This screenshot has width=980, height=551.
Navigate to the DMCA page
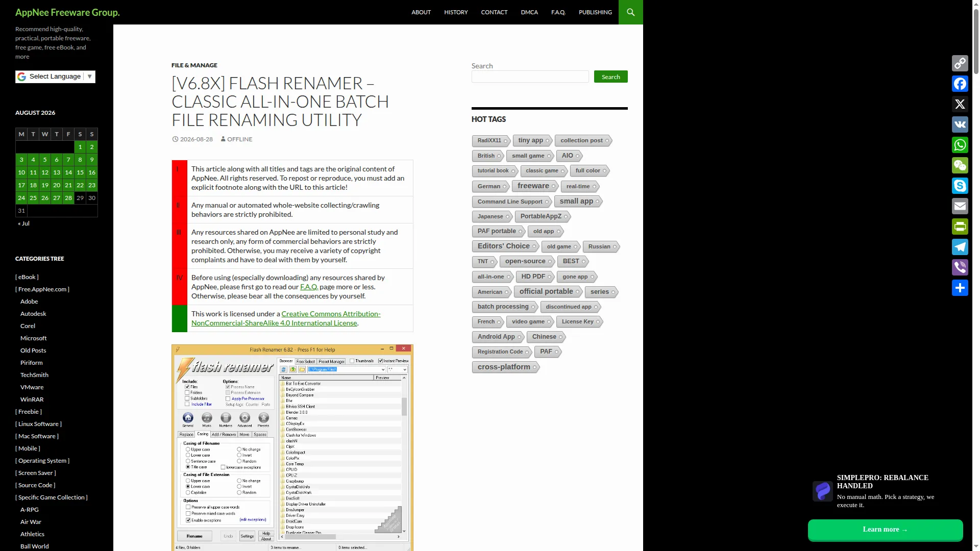coord(529,12)
